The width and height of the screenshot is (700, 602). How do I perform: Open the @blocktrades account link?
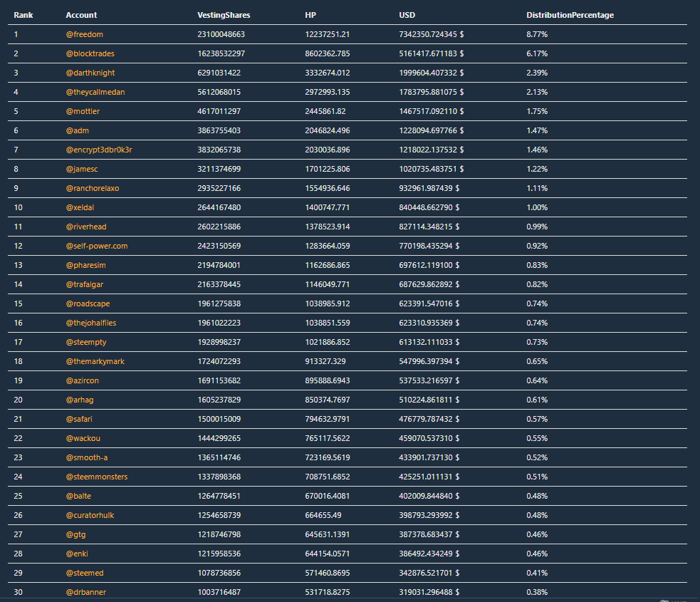click(90, 53)
